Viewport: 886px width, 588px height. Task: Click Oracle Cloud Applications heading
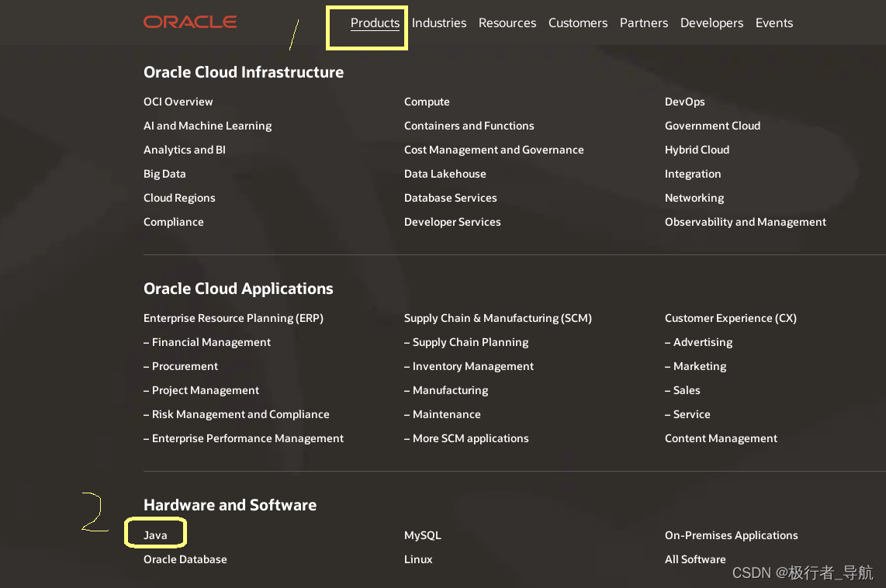coord(238,289)
